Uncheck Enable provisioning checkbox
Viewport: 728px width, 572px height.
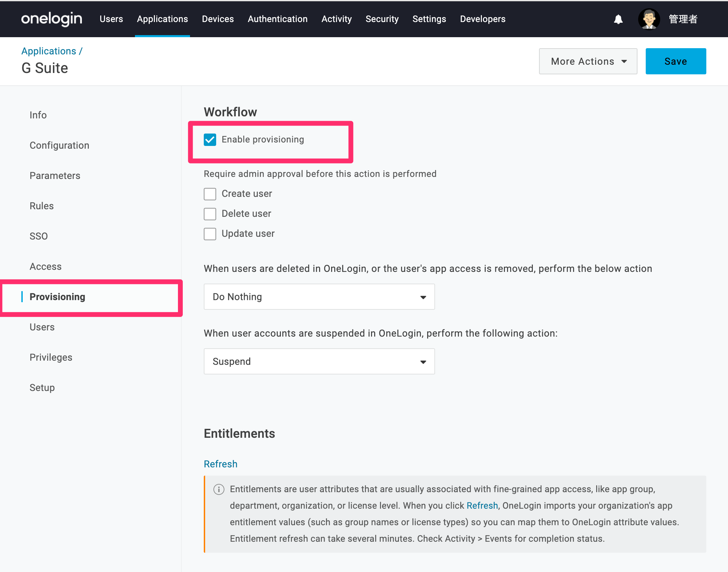(x=210, y=140)
